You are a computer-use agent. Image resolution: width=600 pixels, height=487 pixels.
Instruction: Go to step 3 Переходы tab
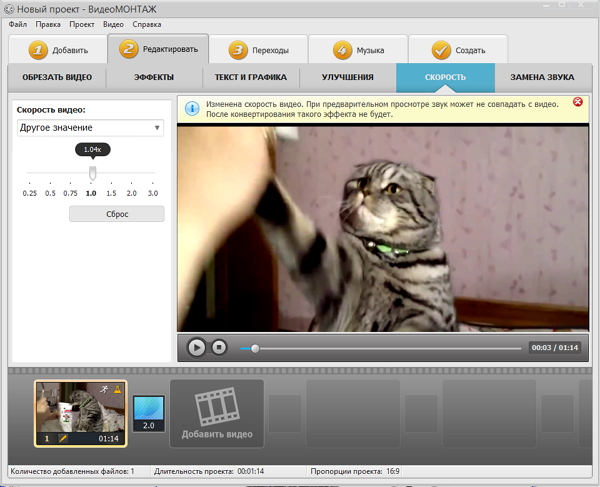tap(258, 49)
